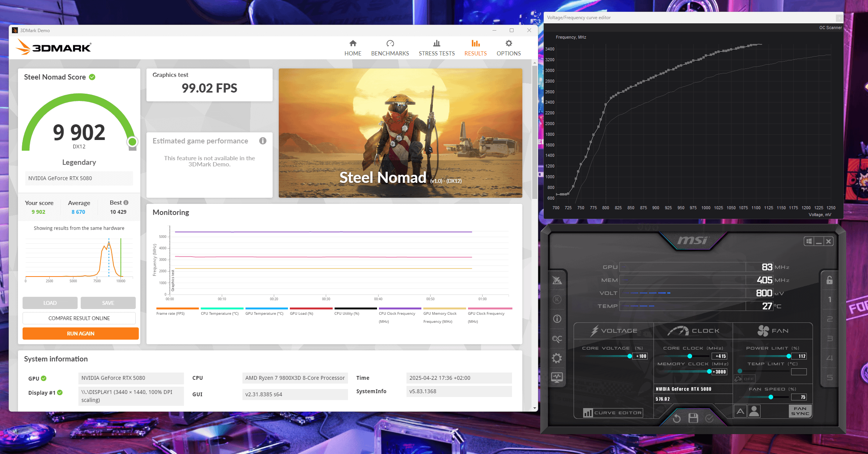This screenshot has height=454, width=868.
Task: Click the info icon beside Estimated game performance
Action: (263, 141)
